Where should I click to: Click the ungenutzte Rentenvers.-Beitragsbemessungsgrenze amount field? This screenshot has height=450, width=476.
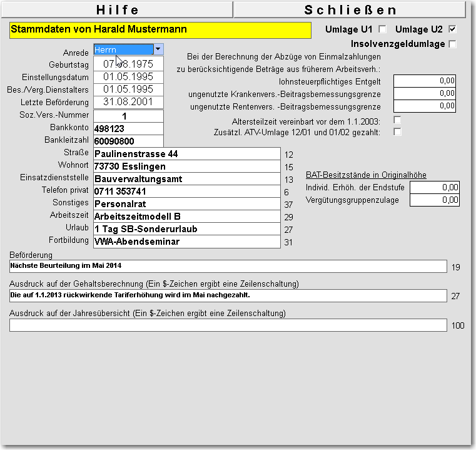coord(425,106)
